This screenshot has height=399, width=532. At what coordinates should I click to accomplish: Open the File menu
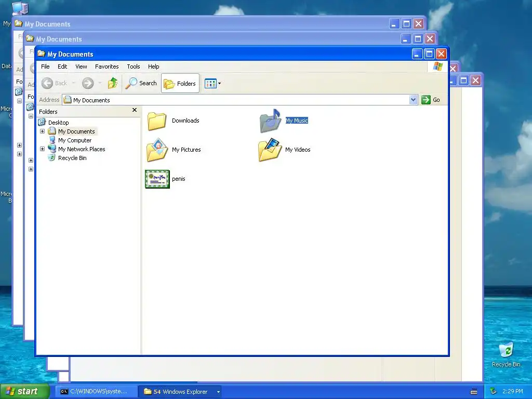click(x=45, y=66)
